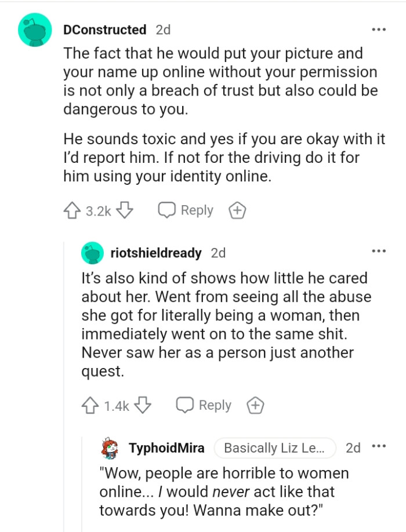Upvote riotshieldready's reply
The width and height of the screenshot is (406, 532).
(89, 405)
